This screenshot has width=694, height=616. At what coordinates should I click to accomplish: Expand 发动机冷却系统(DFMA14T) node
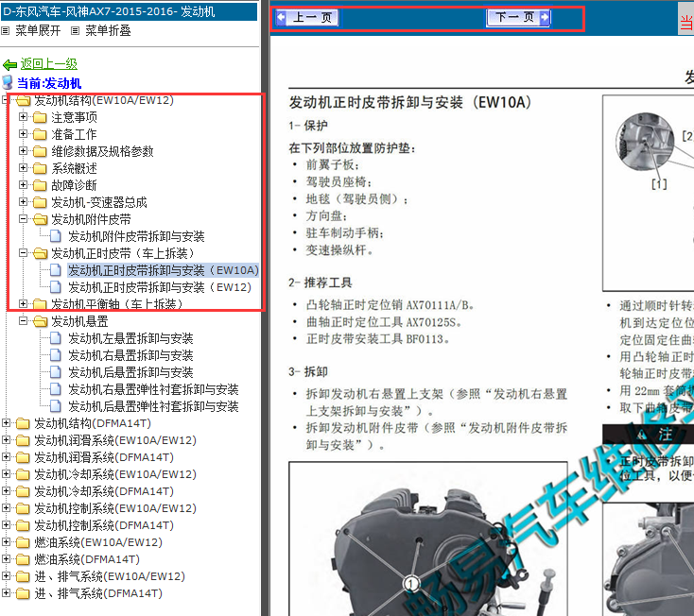point(7,490)
